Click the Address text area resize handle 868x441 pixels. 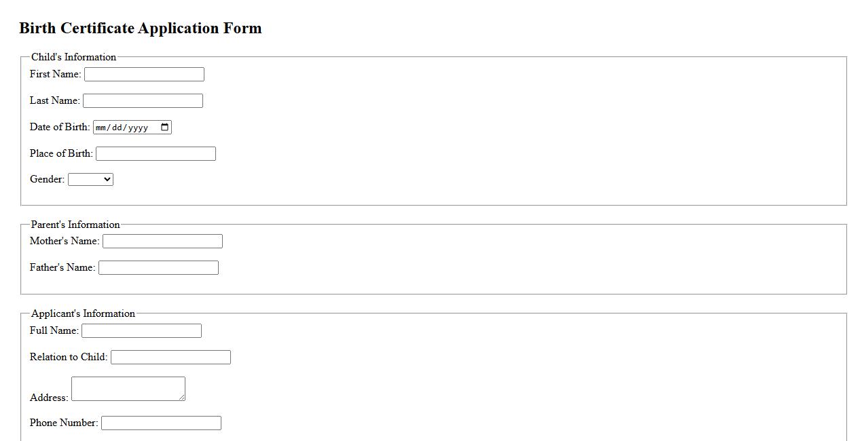182,398
